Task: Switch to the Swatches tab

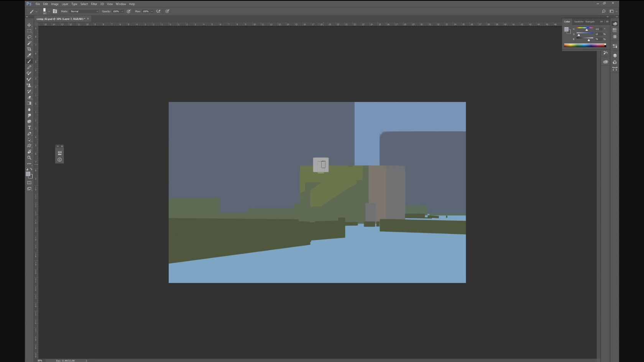Action: [x=579, y=21]
